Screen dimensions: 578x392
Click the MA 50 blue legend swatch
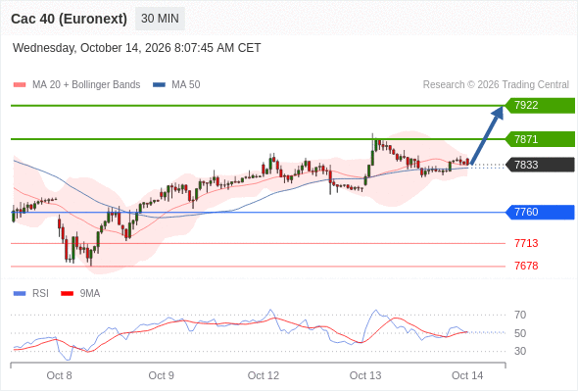click(159, 85)
